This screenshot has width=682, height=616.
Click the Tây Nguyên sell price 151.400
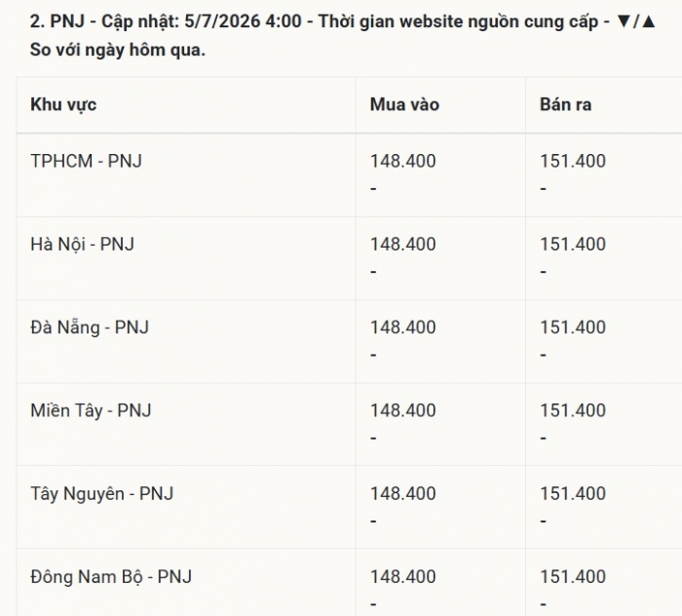click(573, 493)
